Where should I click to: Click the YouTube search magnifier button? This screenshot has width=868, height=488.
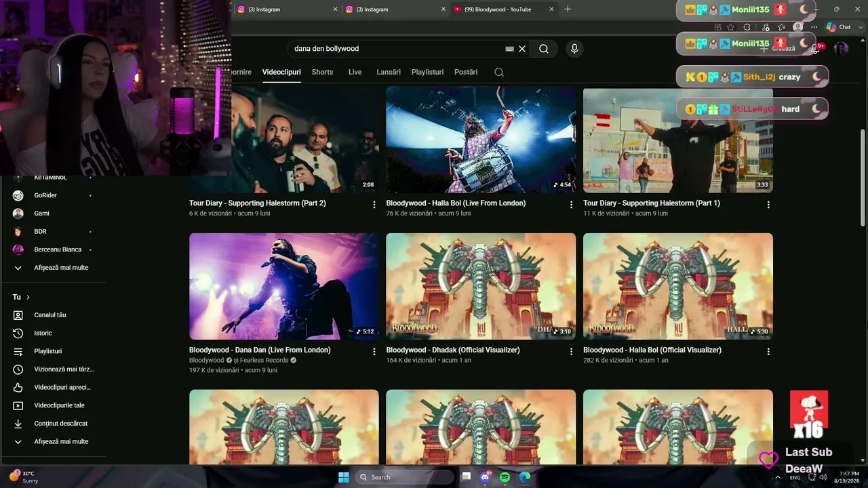click(x=544, y=49)
